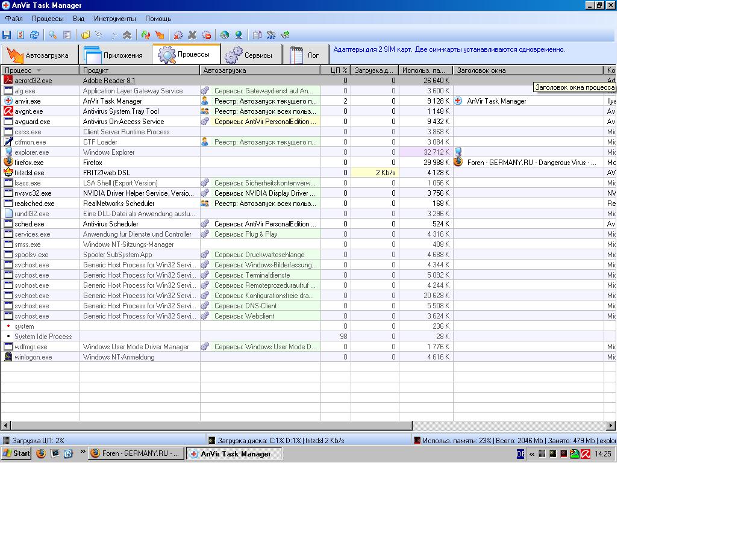Click the Firefox icon beside firefox.exe
This screenshot has width=750, height=560.
tap(8, 162)
